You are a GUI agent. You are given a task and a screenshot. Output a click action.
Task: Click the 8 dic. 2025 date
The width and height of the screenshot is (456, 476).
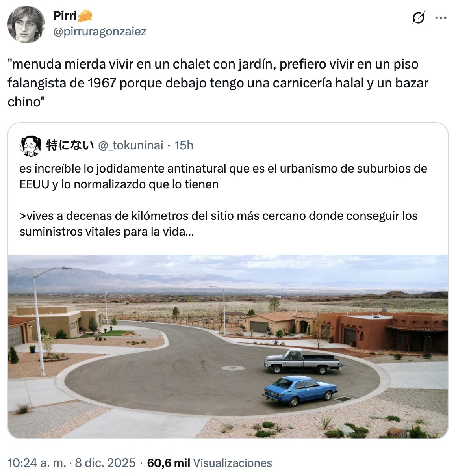pyautogui.click(x=105, y=463)
